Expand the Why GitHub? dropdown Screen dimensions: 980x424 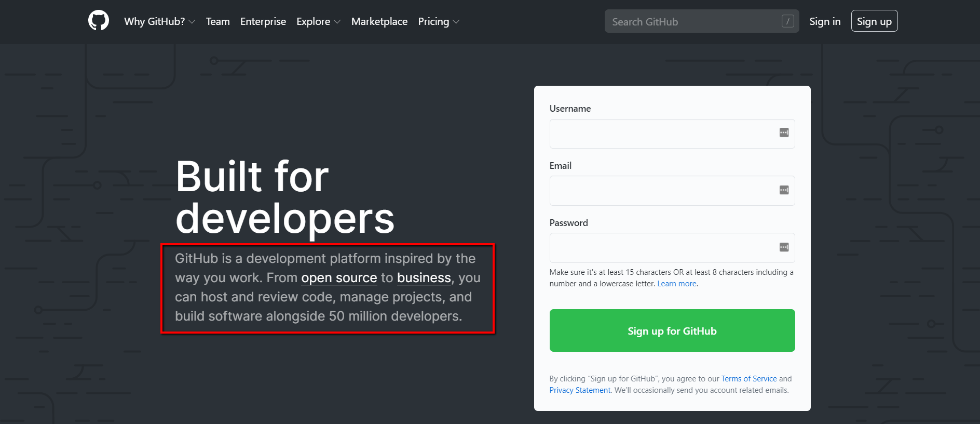click(x=159, y=21)
